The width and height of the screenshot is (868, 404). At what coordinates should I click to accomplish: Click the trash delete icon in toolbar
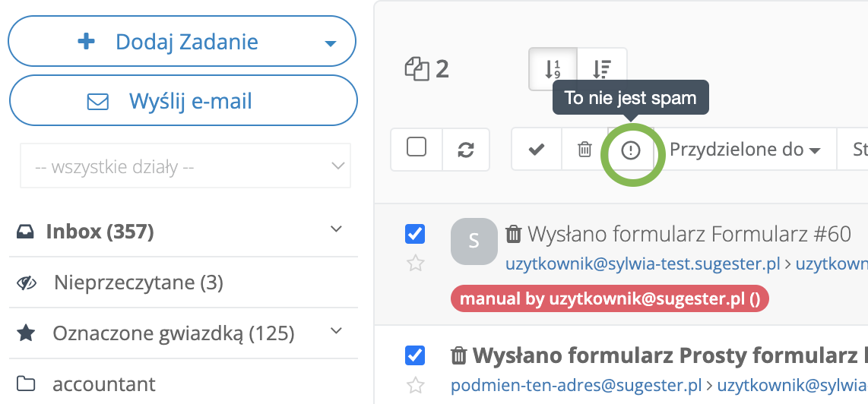pos(584,150)
